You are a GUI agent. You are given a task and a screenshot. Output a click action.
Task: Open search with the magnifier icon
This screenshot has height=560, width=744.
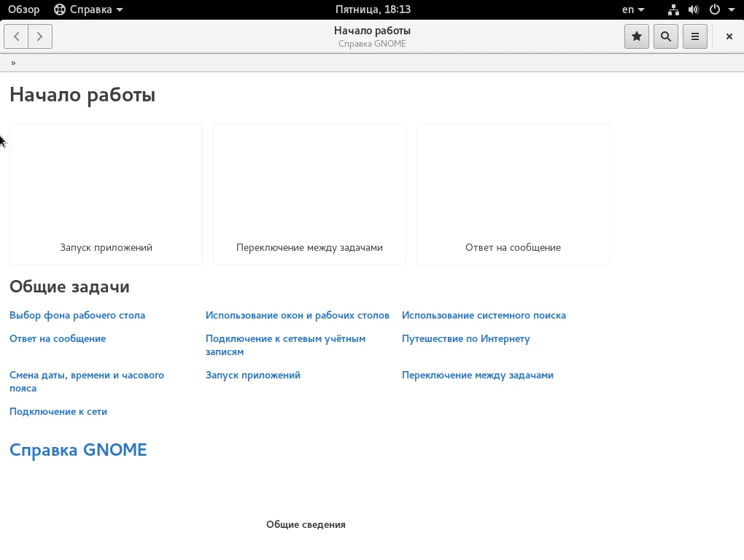(666, 36)
